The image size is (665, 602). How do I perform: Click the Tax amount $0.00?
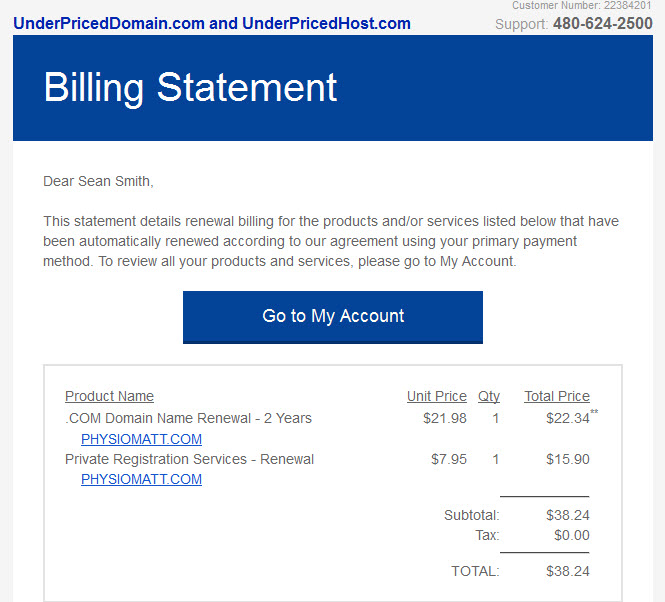(x=572, y=535)
